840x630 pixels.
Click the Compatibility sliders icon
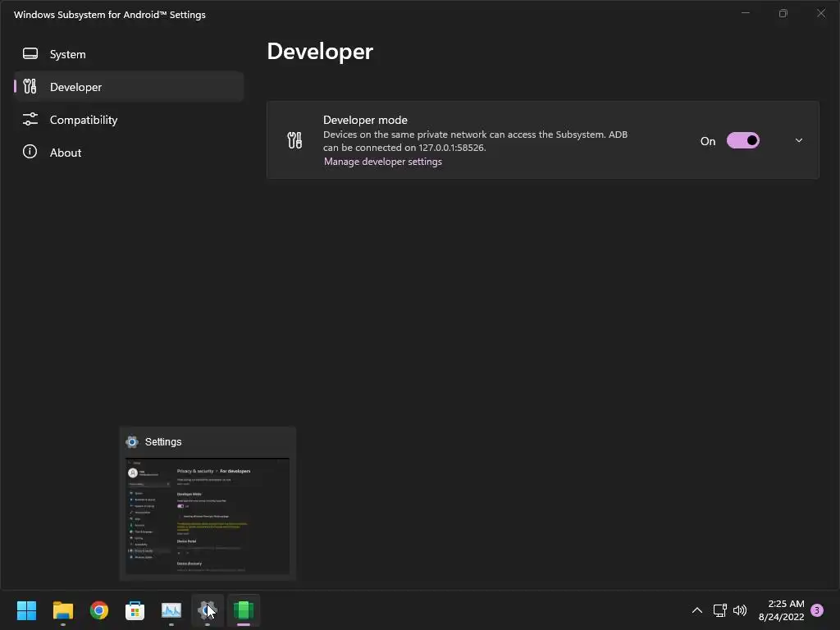click(30, 119)
